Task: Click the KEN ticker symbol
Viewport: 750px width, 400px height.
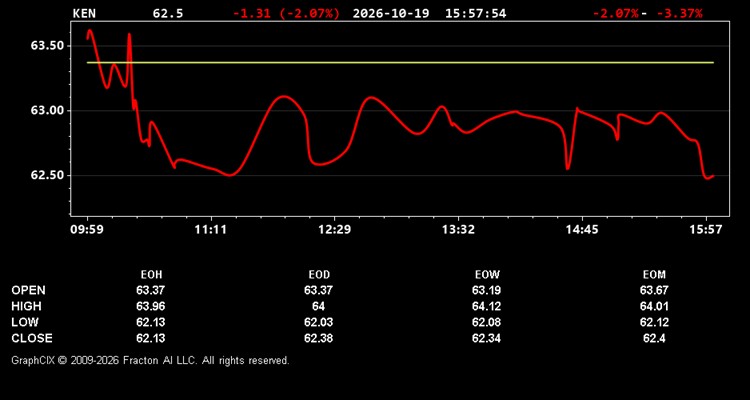Action: click(84, 13)
